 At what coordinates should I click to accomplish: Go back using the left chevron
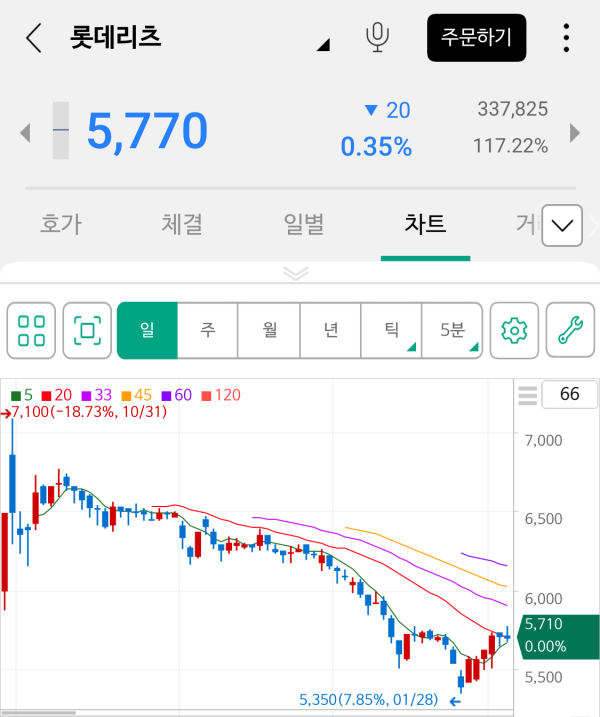pos(34,38)
